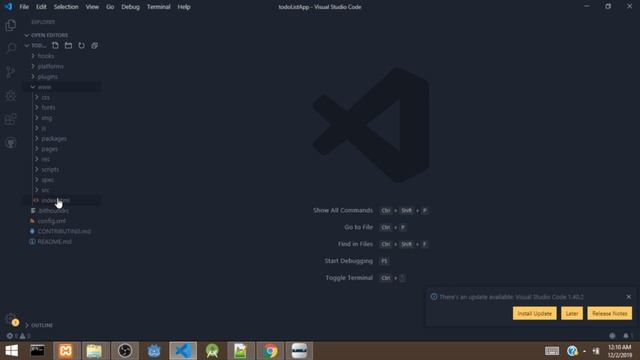This screenshot has height=360, width=640.
Task: Open the Help menu
Action: [x=184, y=7]
